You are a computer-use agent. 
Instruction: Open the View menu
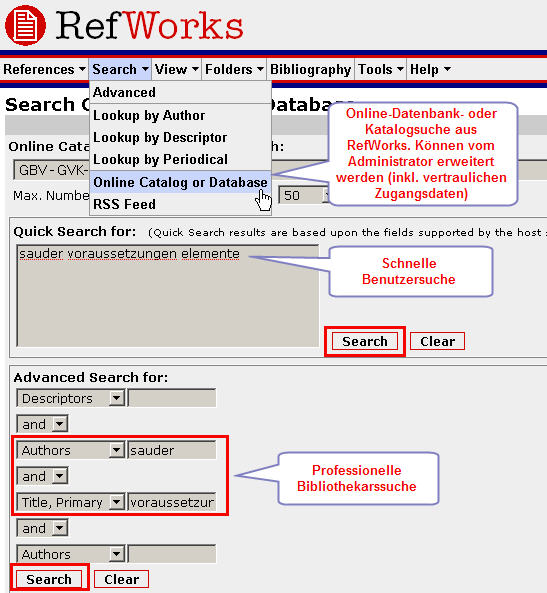click(x=176, y=70)
